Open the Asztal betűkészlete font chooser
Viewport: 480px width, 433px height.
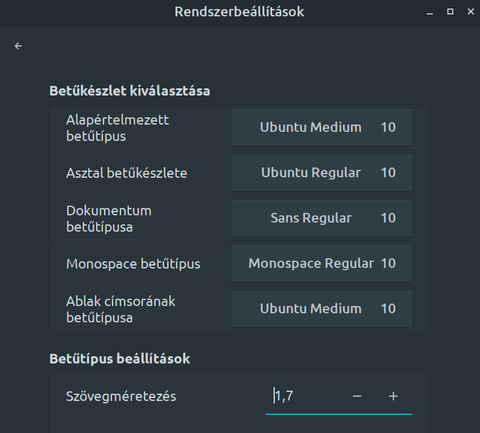tap(322, 173)
